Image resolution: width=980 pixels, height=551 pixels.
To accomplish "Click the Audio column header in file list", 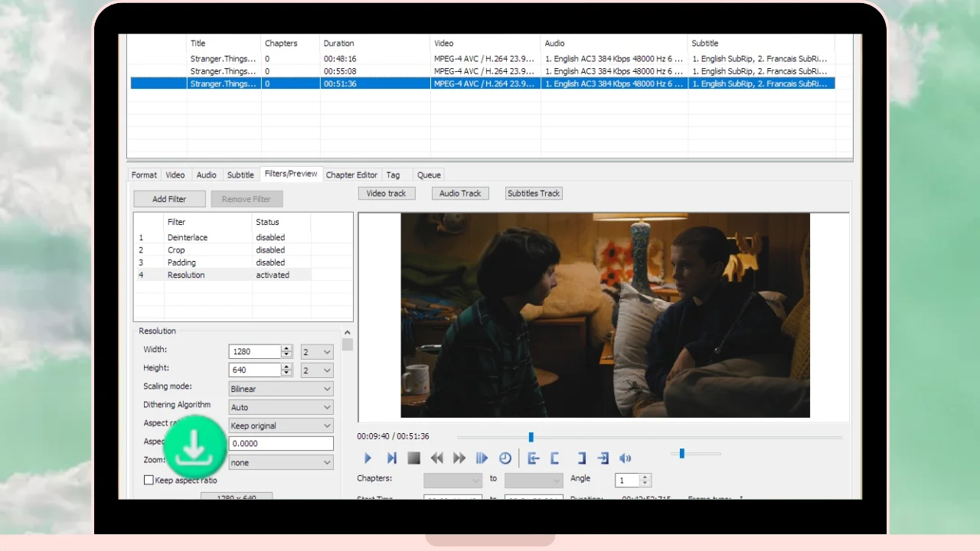I will [613, 44].
